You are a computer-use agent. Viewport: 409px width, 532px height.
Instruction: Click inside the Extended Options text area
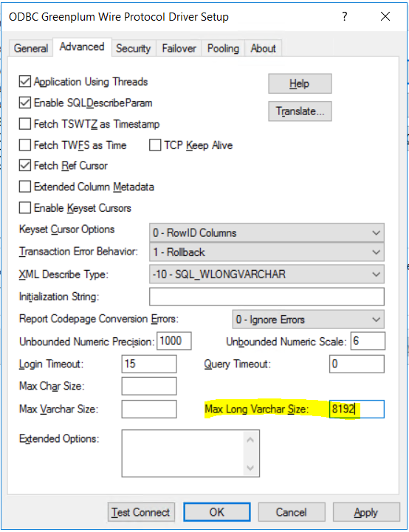point(183,453)
